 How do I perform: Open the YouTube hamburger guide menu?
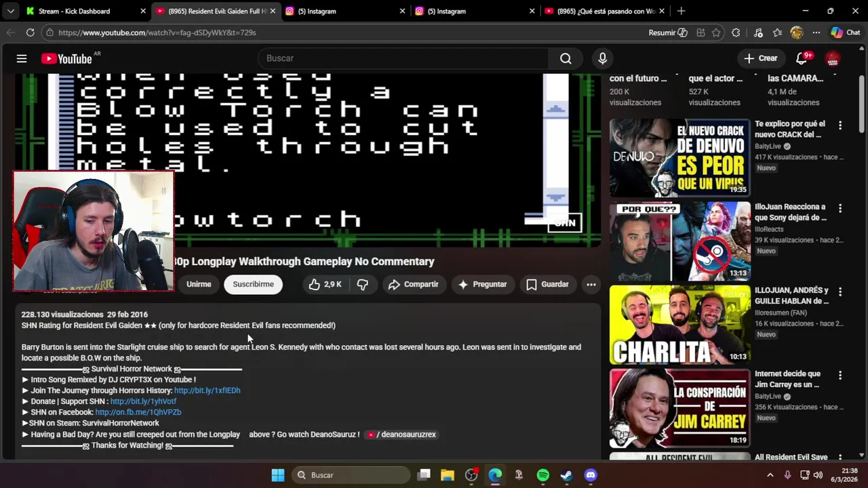pos(22,58)
